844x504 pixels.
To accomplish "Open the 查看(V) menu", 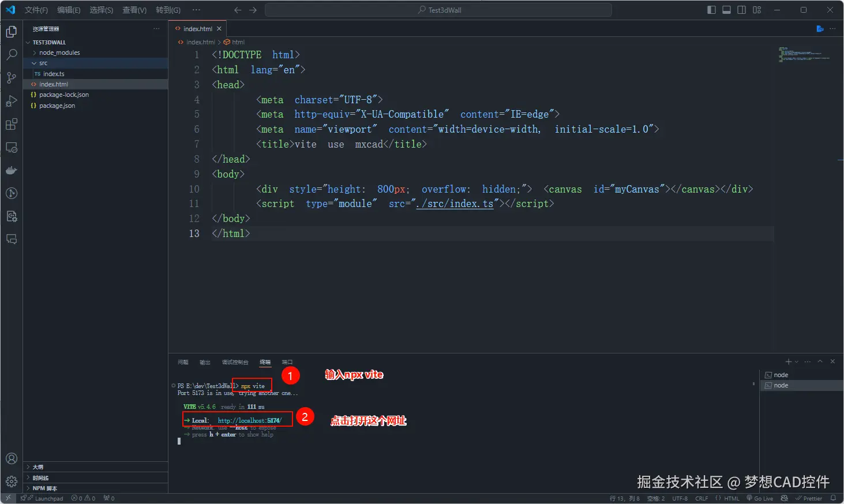I will tap(134, 10).
